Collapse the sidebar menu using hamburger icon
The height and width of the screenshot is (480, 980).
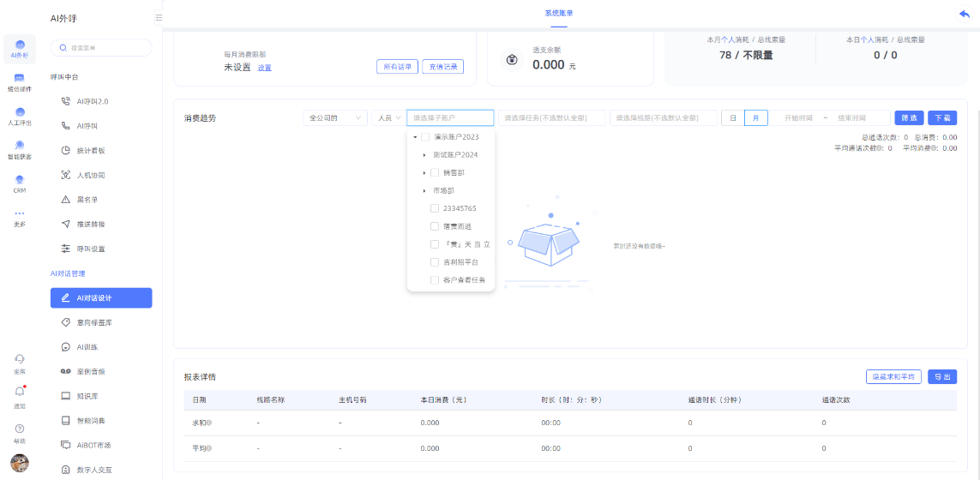pos(159,17)
